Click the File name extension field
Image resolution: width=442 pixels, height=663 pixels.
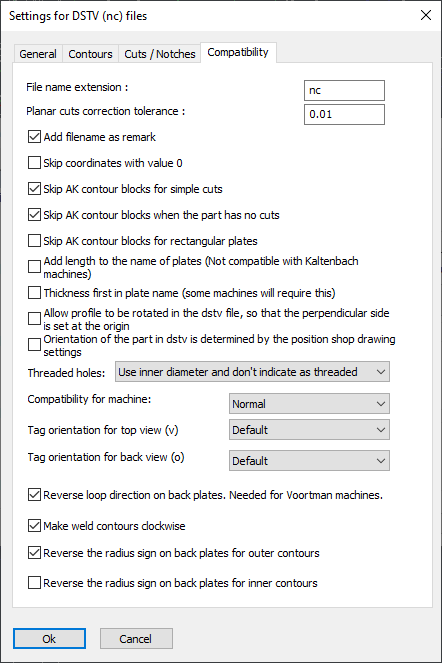[344, 90]
